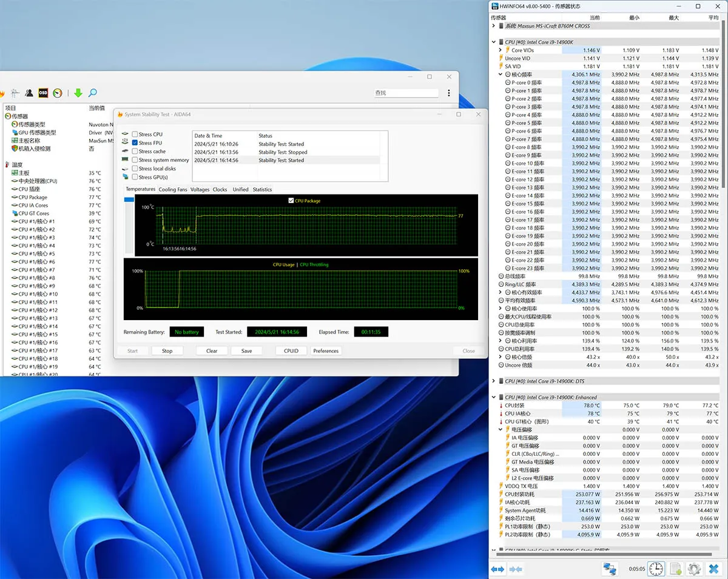Switch to the Statistics tab
The image size is (728, 579).
point(262,189)
